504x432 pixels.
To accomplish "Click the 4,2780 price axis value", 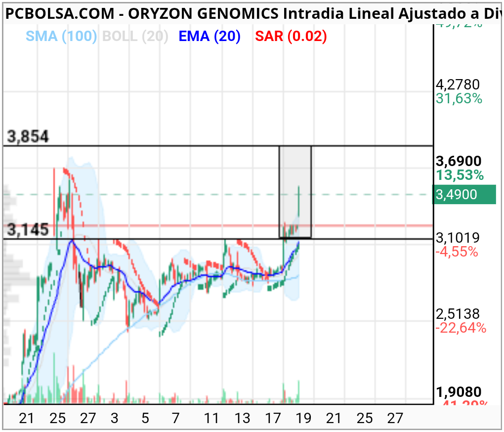I will point(458,85).
